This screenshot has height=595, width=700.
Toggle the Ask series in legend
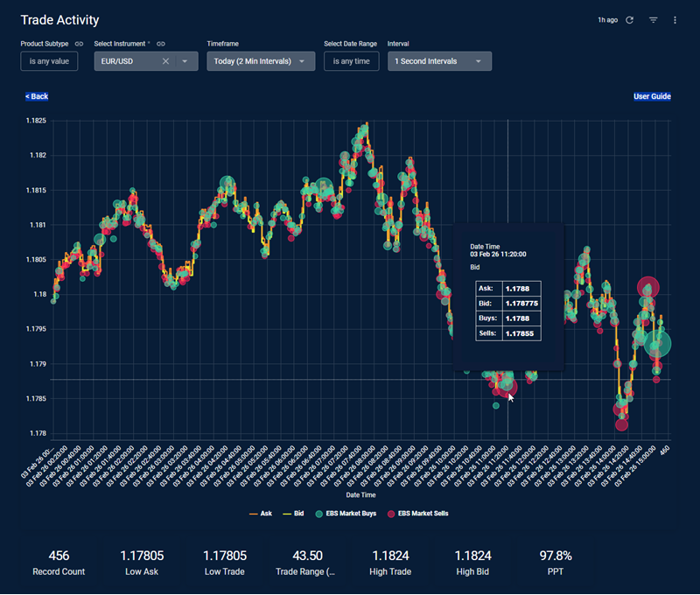click(x=261, y=514)
